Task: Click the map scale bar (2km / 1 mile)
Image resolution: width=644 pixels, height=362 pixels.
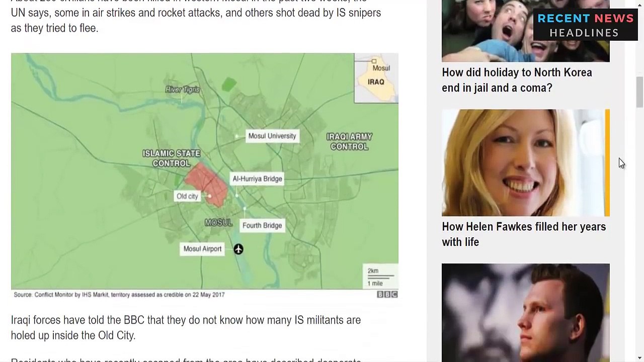Action: [381, 277]
